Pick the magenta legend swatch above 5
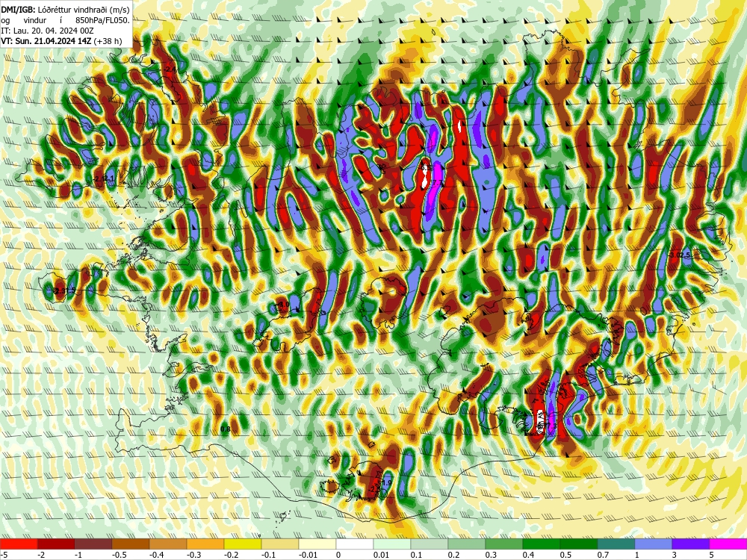747x560 pixels. pos(728,544)
